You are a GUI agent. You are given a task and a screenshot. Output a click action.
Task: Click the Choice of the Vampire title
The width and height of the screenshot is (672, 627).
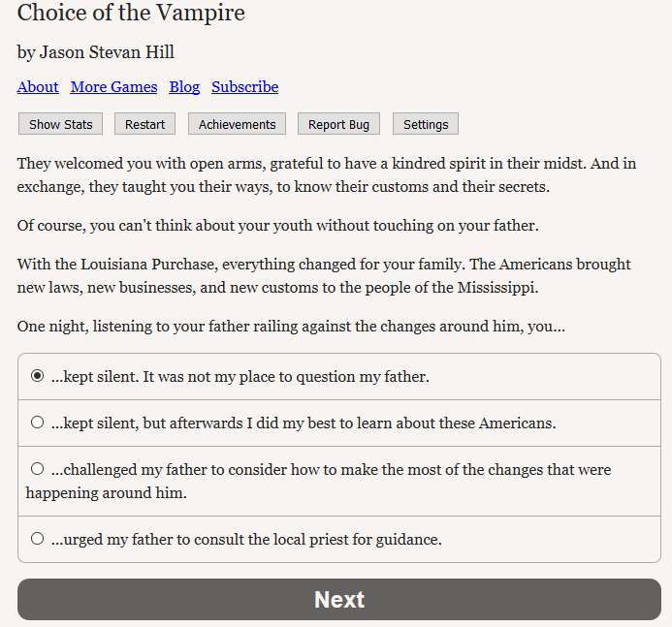click(131, 13)
